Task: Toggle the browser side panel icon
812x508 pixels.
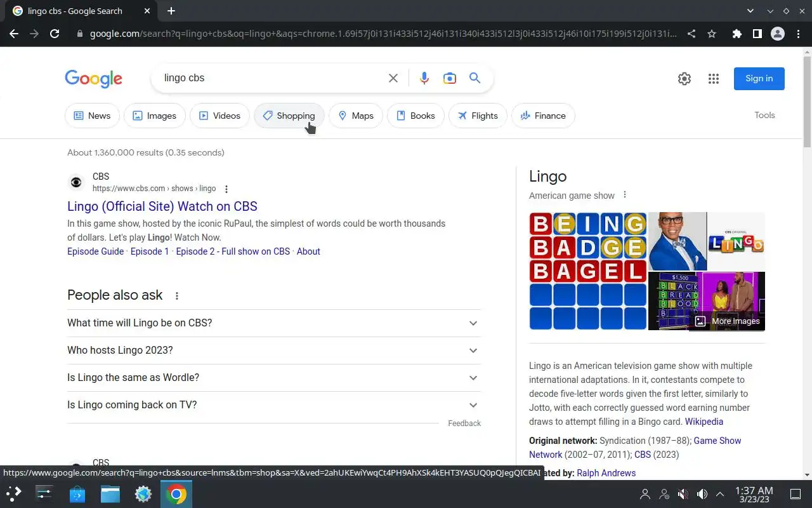Action: [757, 34]
